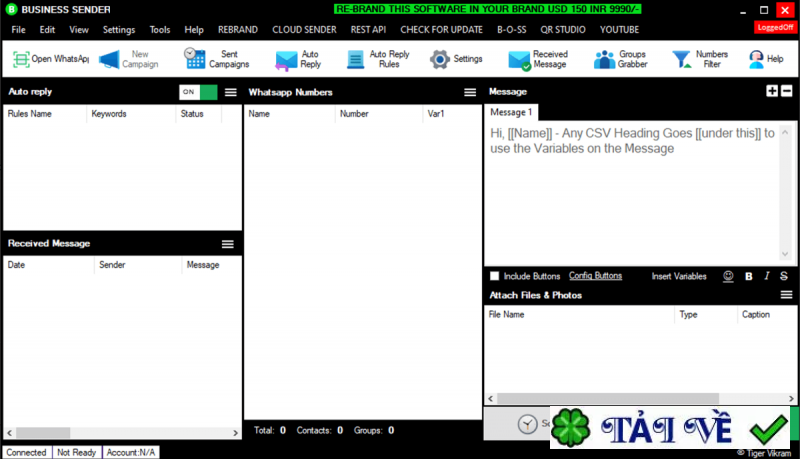Viewport: 800px width, 459px height.
Task: Click the LoggedOff status button
Action: [775, 28]
